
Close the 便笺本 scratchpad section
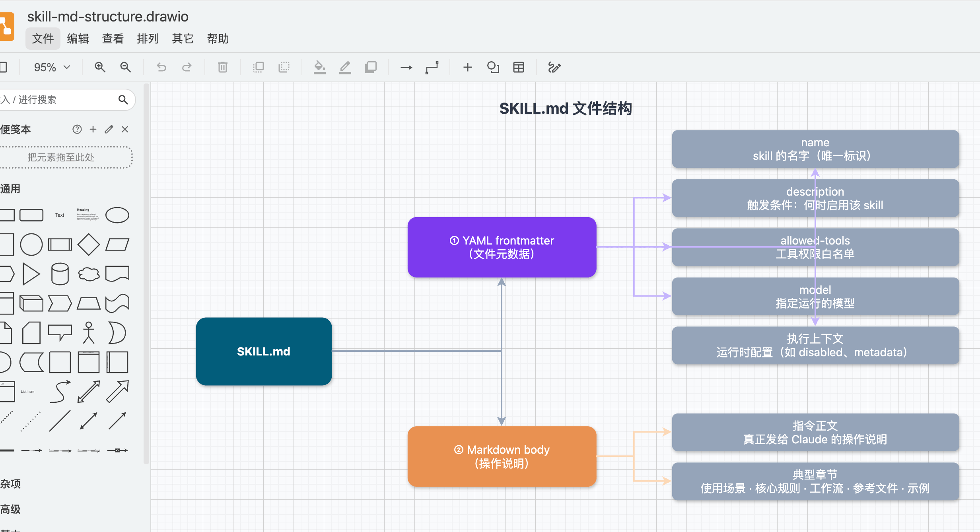pyautogui.click(x=125, y=129)
